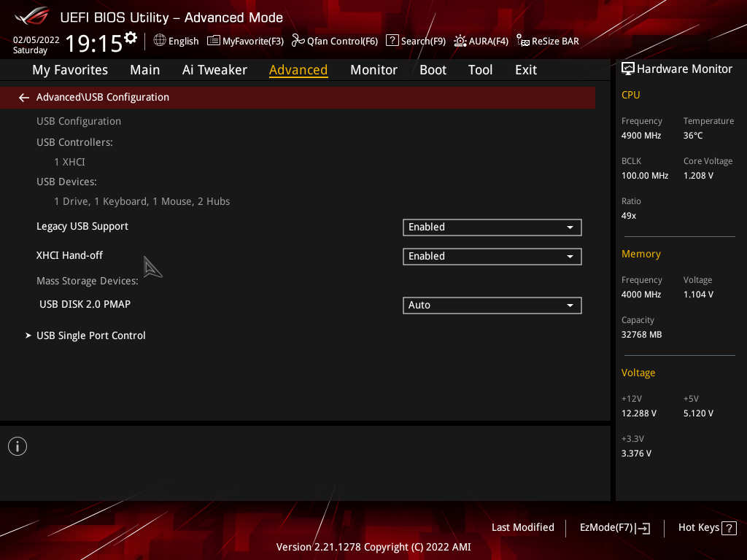Click the back arrow in breadcrumb

click(24, 98)
